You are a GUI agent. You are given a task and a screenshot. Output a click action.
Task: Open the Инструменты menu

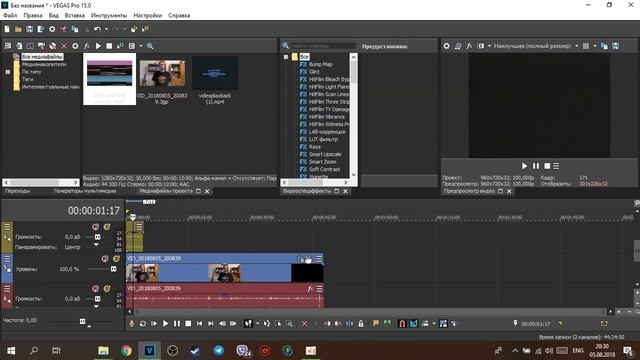[x=109, y=15]
